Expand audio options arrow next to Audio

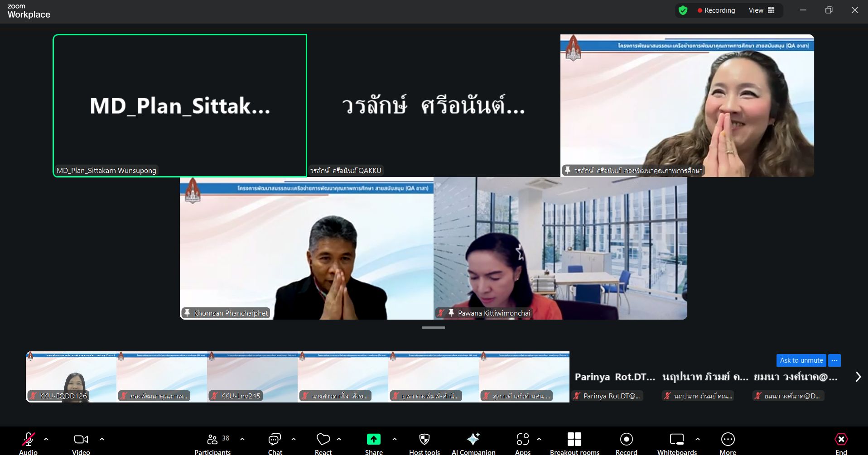[x=46, y=439]
